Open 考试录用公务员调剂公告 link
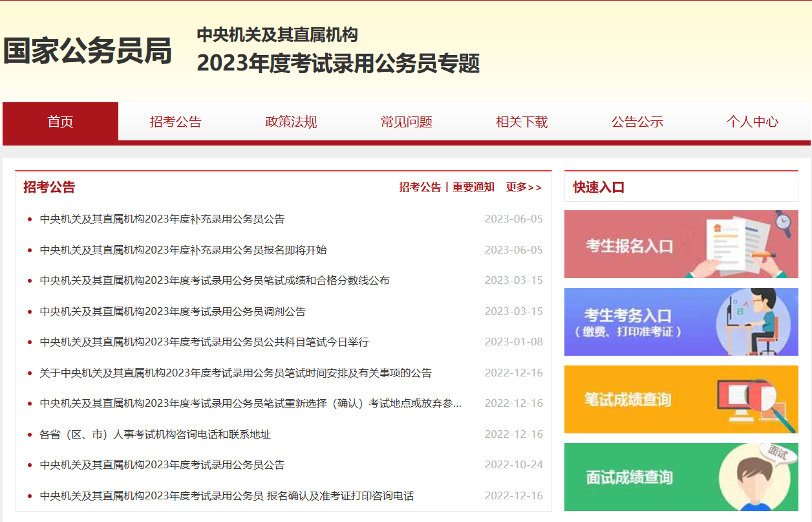Viewport: 812px width, 522px height. [173, 311]
